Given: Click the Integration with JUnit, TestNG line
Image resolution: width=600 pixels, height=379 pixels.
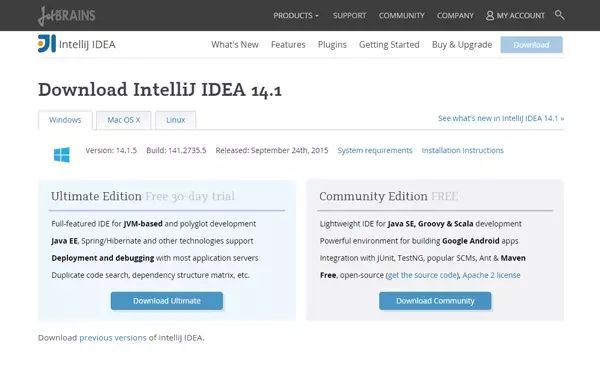Looking at the screenshot, I should 422,258.
